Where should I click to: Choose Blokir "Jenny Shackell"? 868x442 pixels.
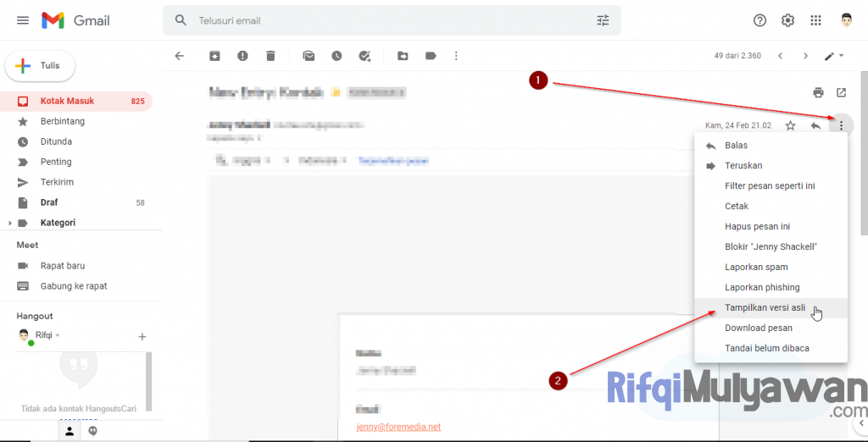coord(771,246)
